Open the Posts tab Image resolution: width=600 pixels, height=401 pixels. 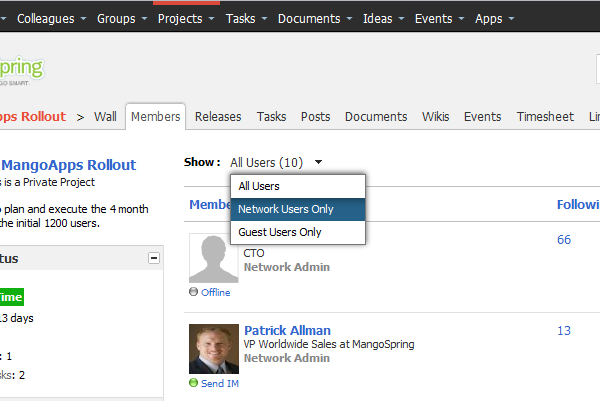coord(315,117)
